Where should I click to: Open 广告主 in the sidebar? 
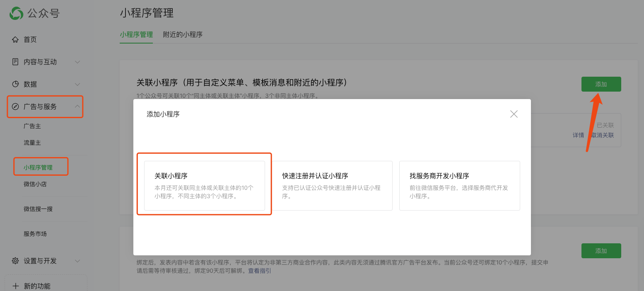(32, 126)
